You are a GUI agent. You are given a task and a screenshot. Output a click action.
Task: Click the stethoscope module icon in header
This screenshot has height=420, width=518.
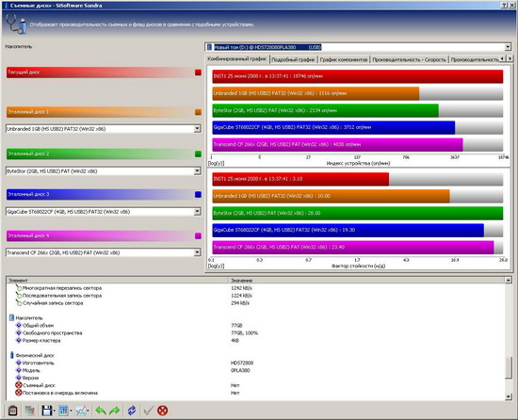pos(16,24)
